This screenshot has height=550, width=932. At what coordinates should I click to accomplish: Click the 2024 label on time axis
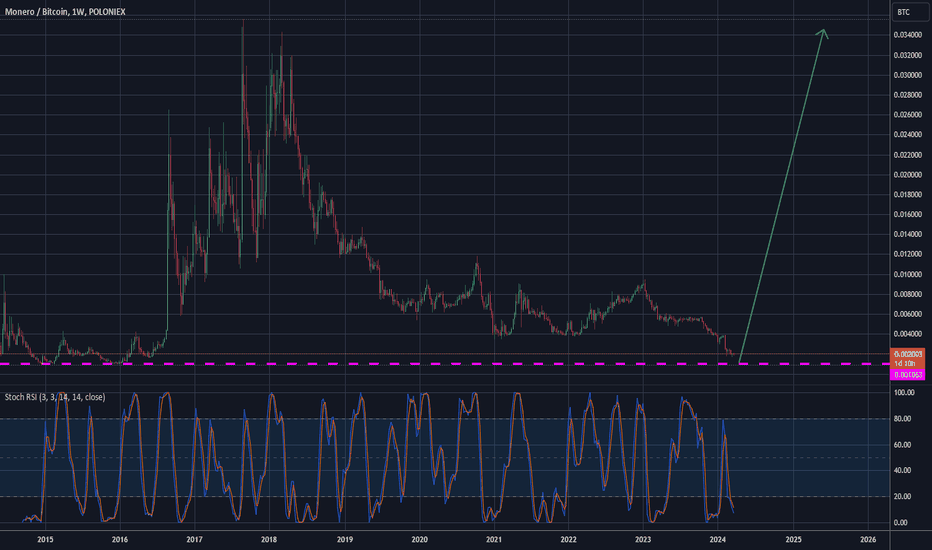[717, 540]
